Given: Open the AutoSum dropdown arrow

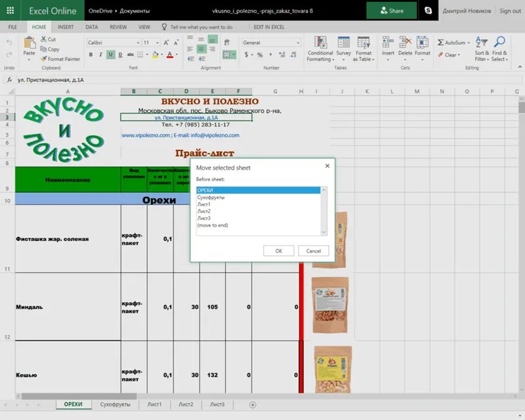Looking at the screenshot, I should pos(469,43).
